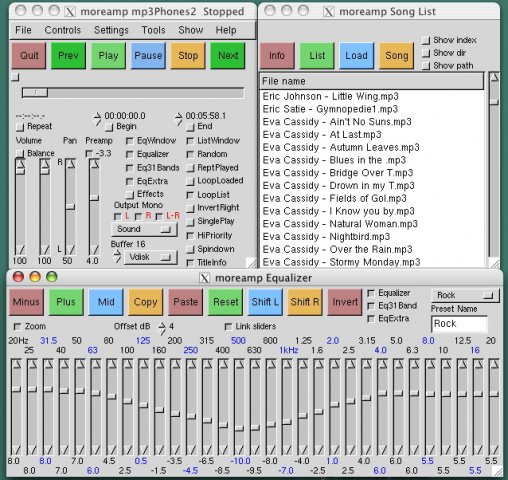Select Eric Johnson - Little Wing.mp3
Viewport: 508px width, 480px height.
[372, 96]
